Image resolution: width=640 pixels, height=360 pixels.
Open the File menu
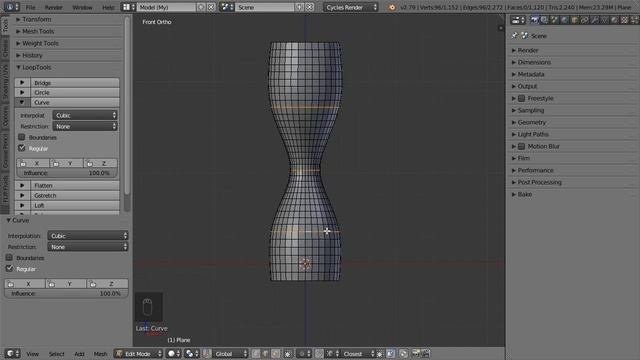tap(31, 7)
